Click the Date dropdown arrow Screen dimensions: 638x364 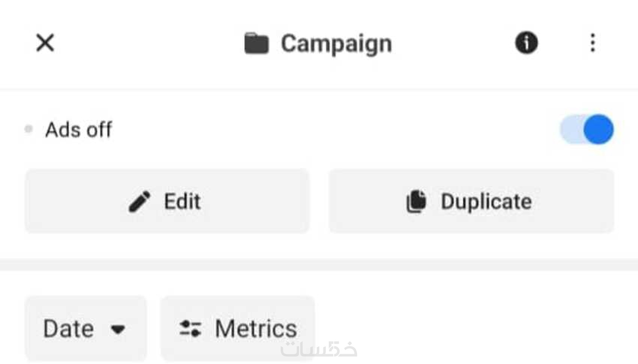[x=118, y=329]
